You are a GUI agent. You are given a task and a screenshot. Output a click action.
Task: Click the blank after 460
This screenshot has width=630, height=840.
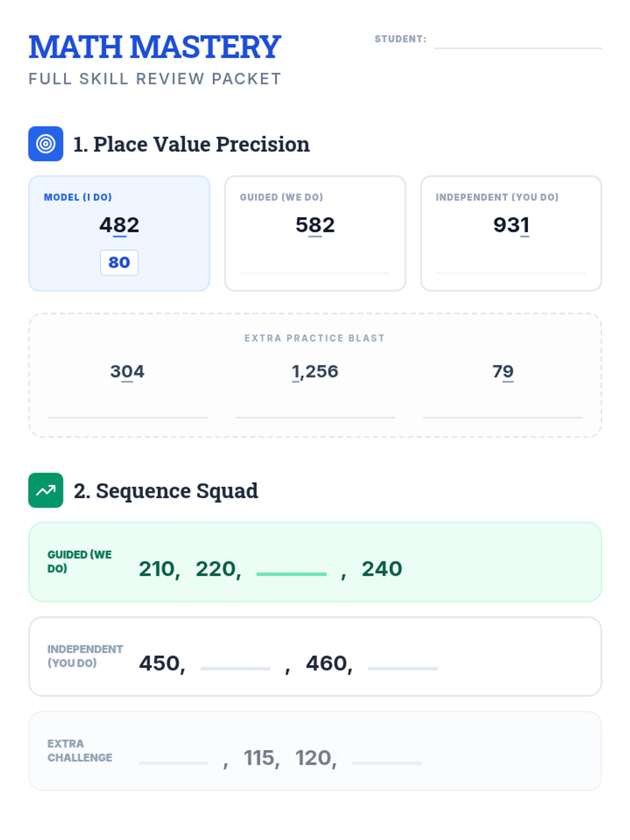(x=403, y=668)
